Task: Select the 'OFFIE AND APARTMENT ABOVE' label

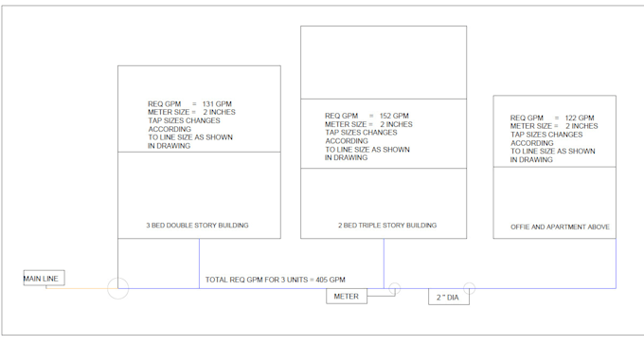Action: (561, 227)
